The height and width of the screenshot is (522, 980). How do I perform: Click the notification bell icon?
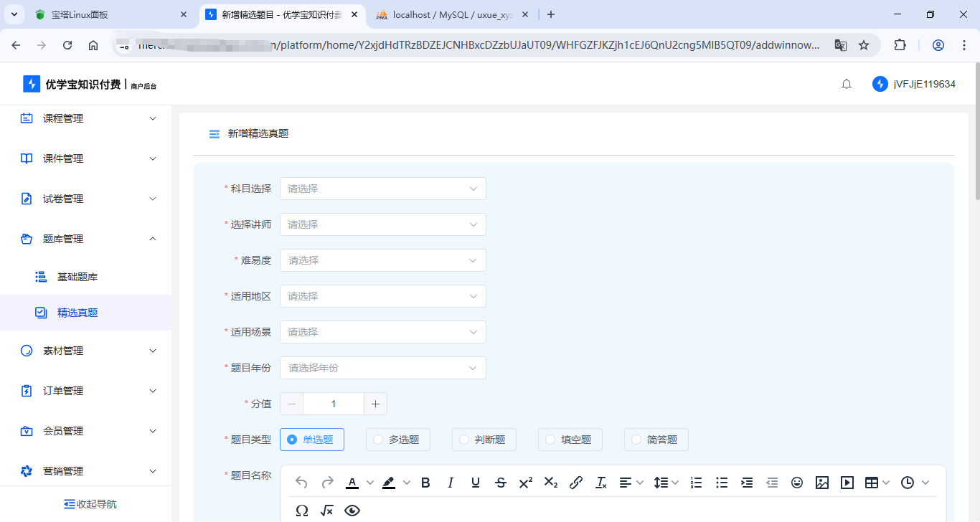point(847,84)
